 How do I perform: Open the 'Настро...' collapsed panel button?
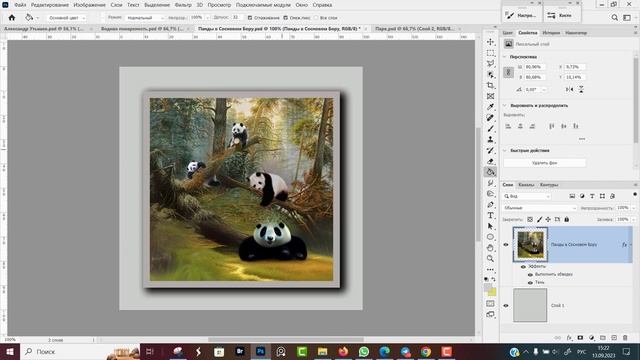(x=522, y=15)
